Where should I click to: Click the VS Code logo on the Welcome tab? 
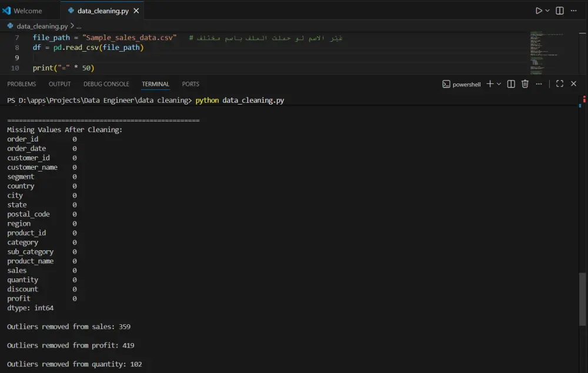pyautogui.click(x=7, y=10)
